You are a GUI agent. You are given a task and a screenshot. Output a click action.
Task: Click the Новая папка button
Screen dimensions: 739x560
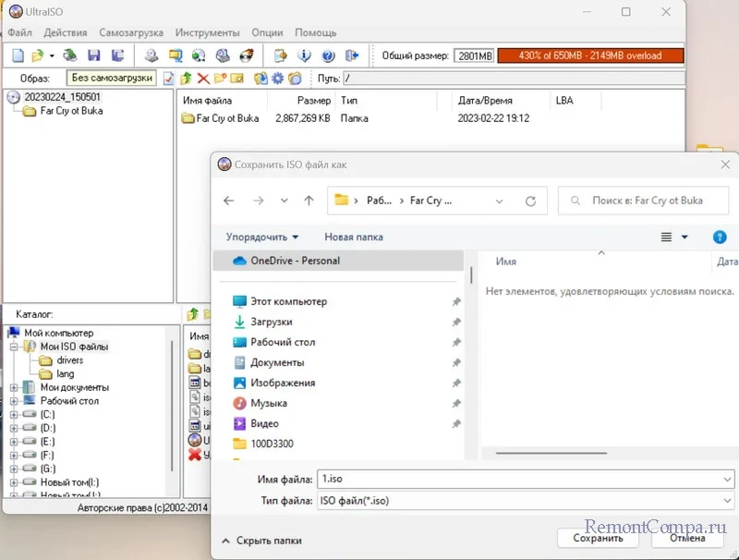pos(354,237)
